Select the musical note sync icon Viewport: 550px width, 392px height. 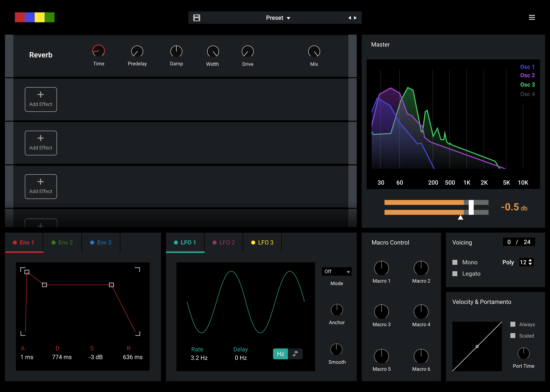tap(295, 354)
